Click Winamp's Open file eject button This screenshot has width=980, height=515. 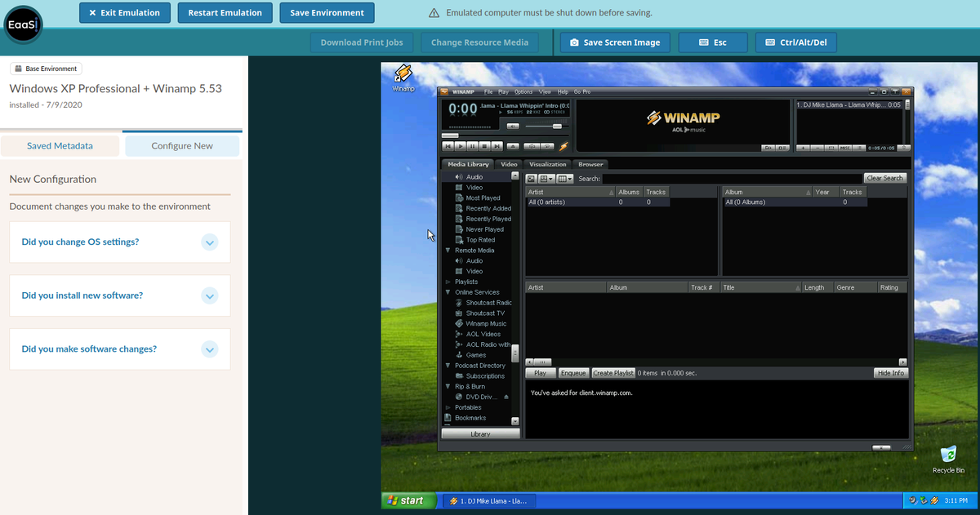pos(513,146)
